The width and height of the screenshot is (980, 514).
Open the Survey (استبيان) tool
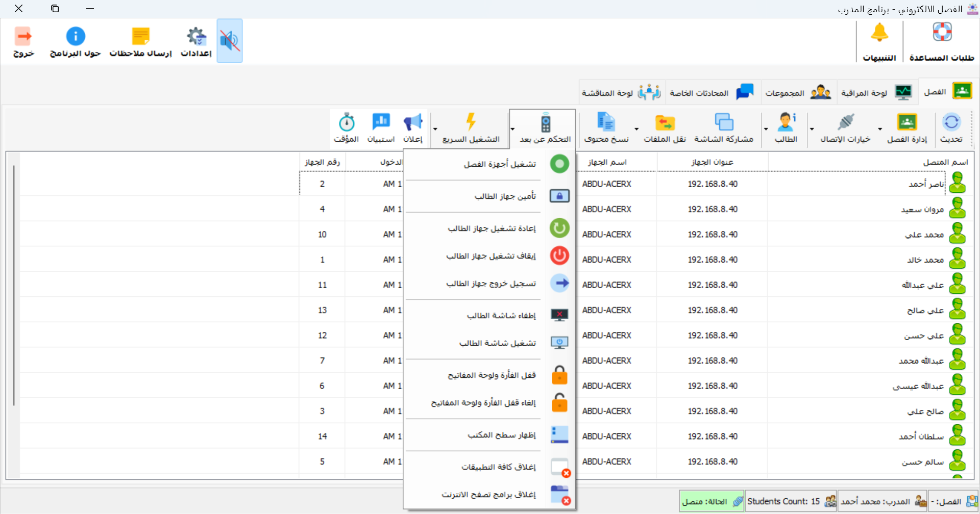[x=381, y=123]
